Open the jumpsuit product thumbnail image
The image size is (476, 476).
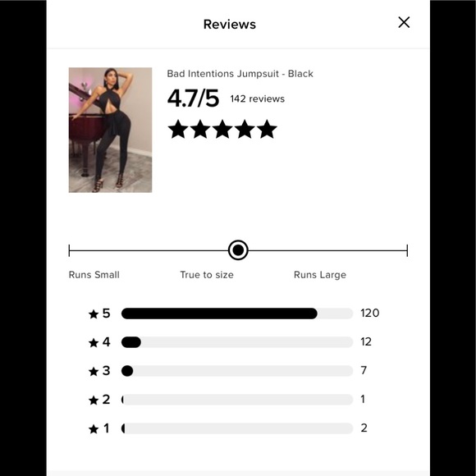(110, 130)
